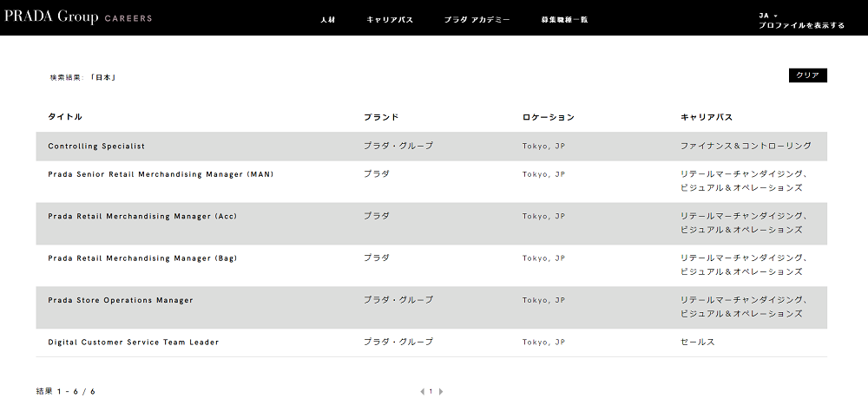Click the クリア button
Viewport: 868px width, 411px height.
pos(807,75)
